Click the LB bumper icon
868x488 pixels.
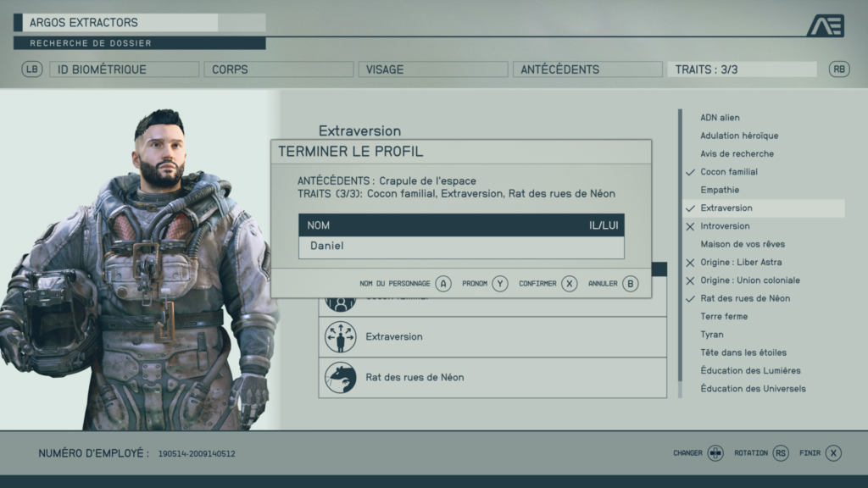click(32, 69)
